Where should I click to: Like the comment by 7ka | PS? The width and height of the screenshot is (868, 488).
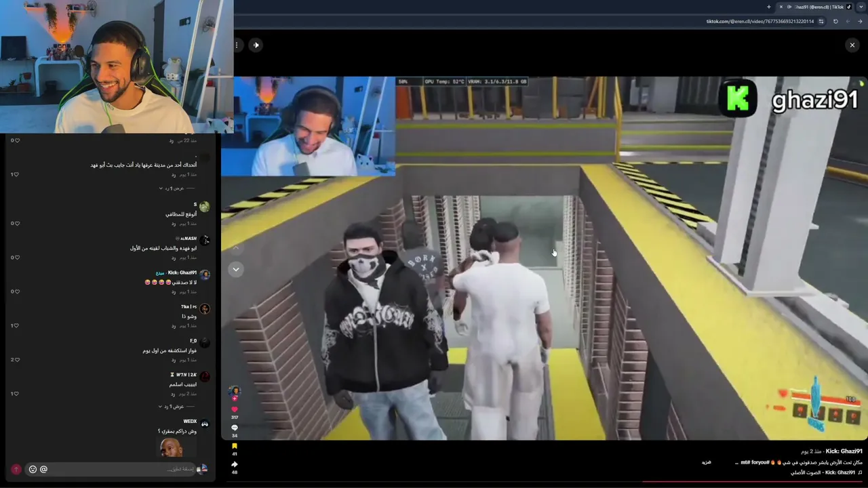(16, 325)
